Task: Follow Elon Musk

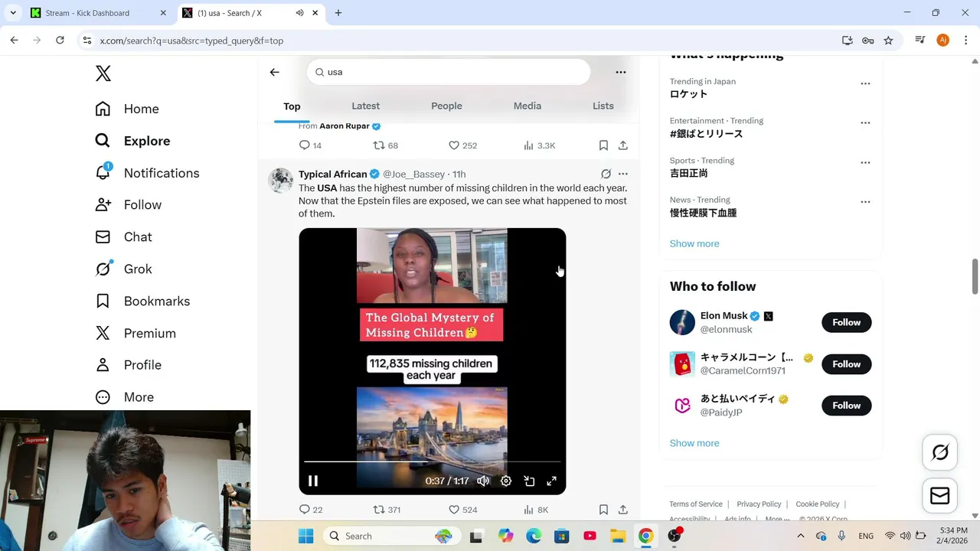Action: (847, 322)
